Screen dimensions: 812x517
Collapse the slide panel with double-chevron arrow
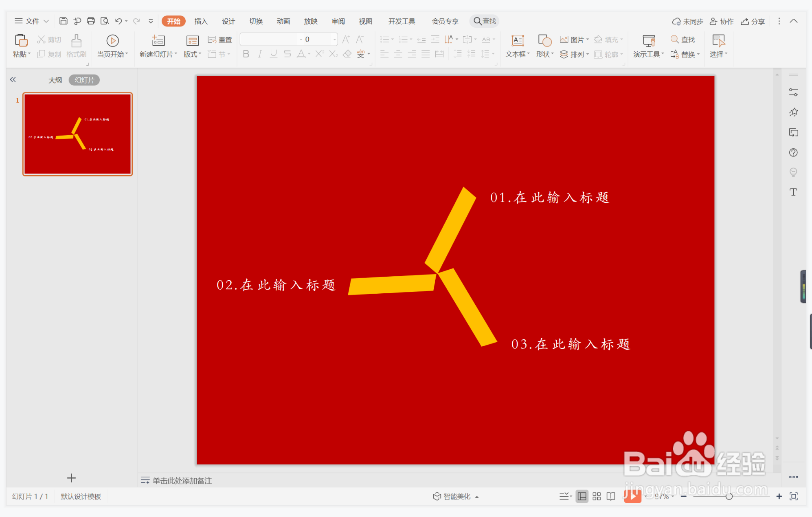(13, 79)
